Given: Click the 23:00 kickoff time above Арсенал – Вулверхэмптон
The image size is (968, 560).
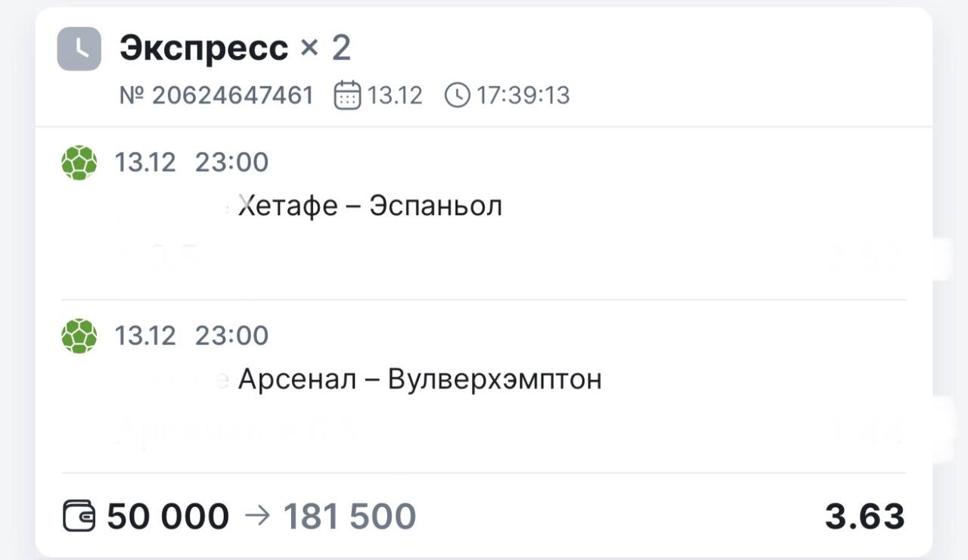Looking at the screenshot, I should (x=231, y=336).
